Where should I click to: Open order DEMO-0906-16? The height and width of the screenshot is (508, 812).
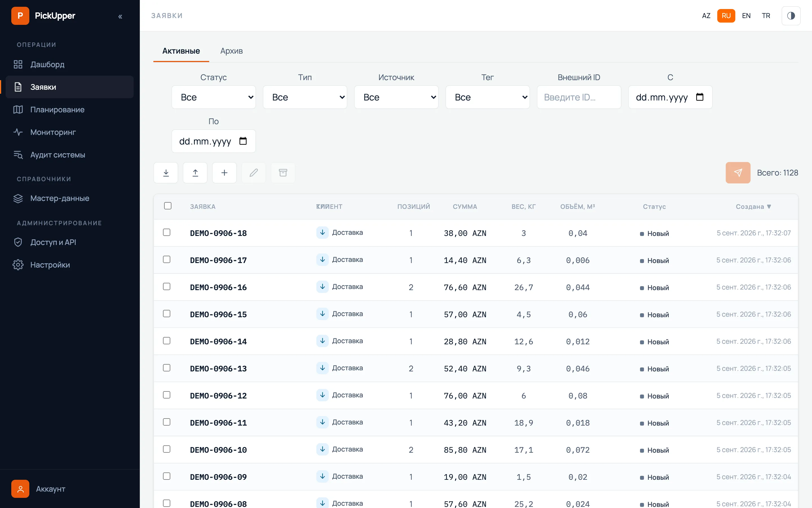pos(219,288)
